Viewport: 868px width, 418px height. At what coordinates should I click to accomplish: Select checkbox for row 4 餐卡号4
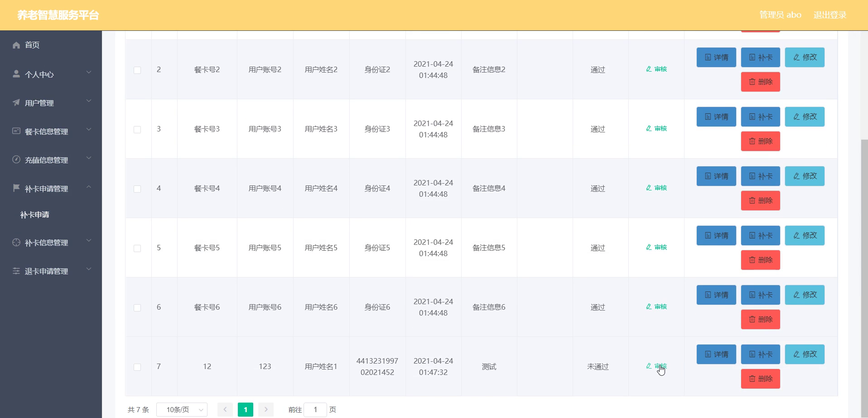click(137, 189)
